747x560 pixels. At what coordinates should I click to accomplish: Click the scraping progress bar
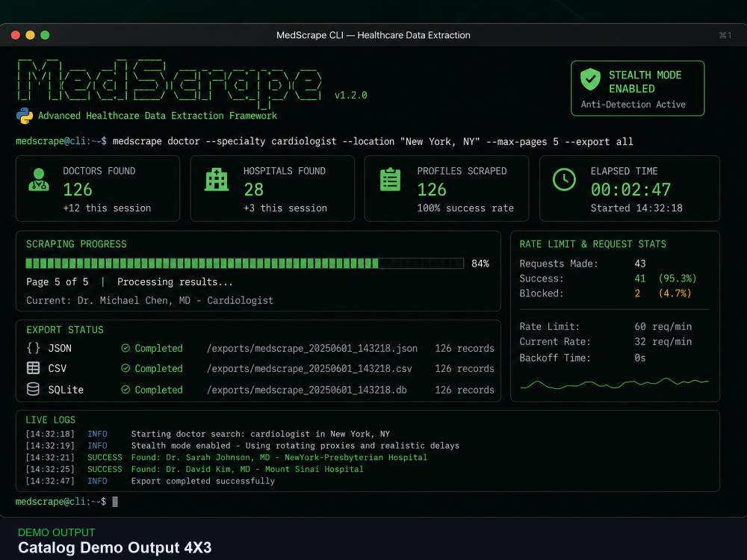pyautogui.click(x=245, y=264)
